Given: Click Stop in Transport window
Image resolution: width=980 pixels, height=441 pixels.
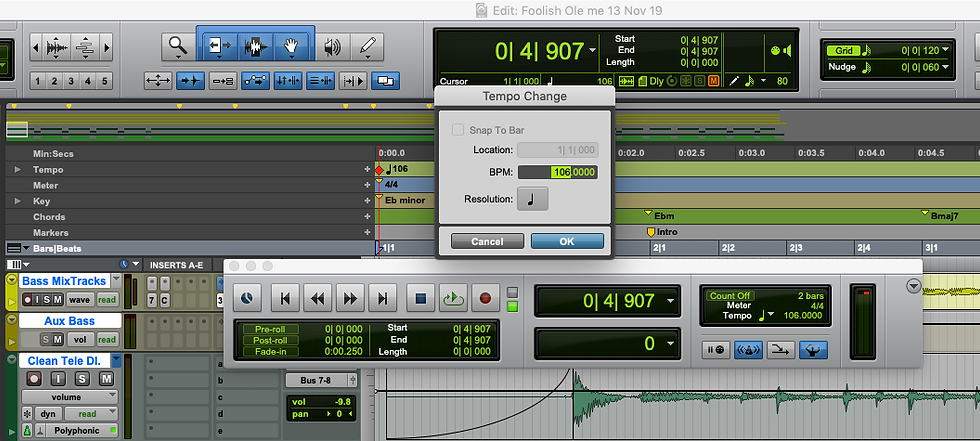Looking at the screenshot, I should point(421,299).
